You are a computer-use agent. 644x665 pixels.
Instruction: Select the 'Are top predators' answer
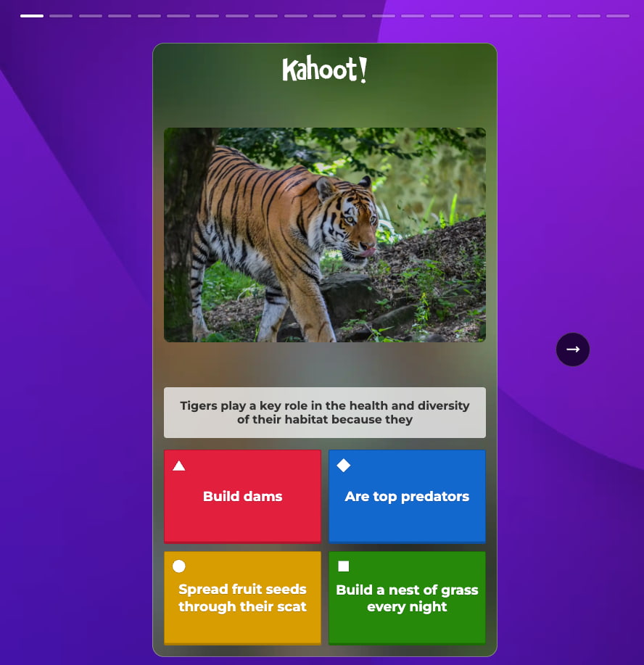point(407,497)
